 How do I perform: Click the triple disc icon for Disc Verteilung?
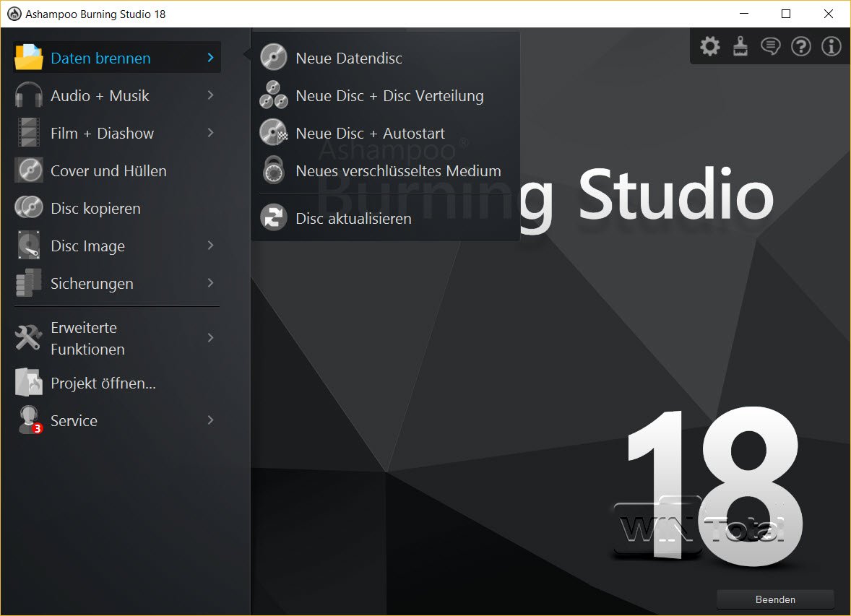[x=274, y=95]
